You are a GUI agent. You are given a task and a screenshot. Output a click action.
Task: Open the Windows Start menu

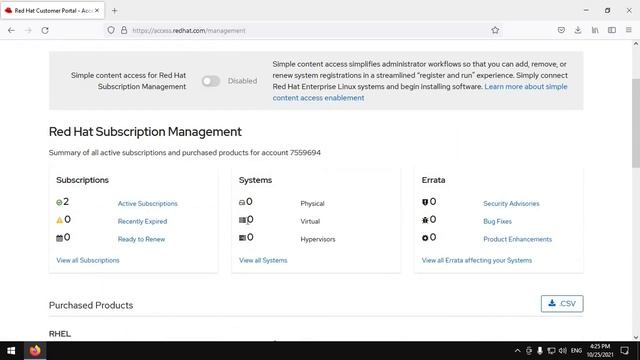11,351
